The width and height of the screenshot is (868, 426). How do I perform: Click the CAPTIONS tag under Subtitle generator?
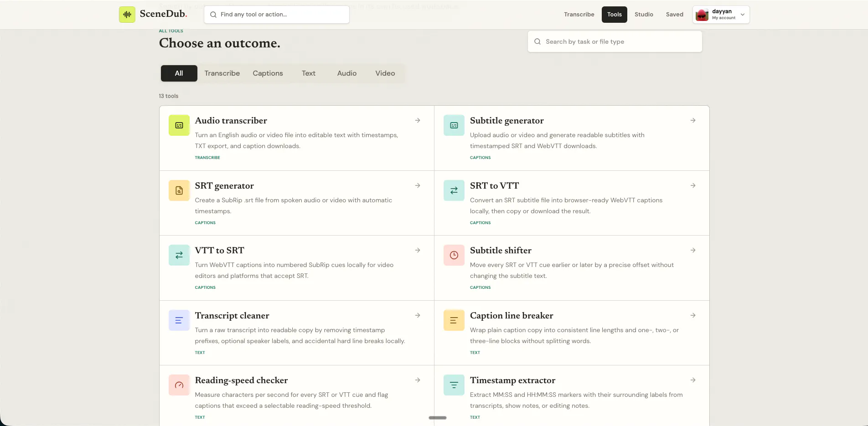click(480, 158)
